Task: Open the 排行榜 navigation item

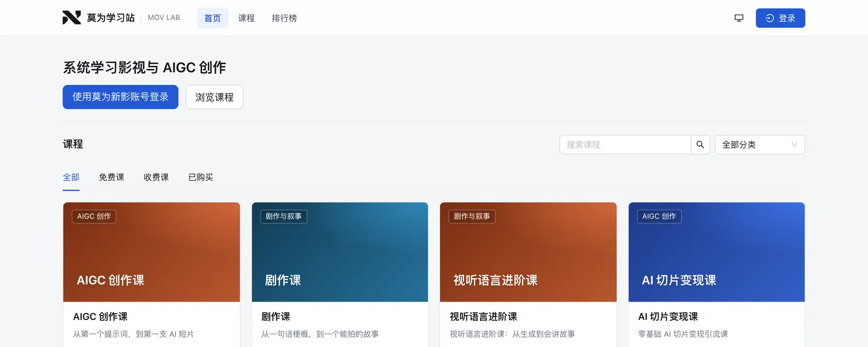Action: coord(284,18)
